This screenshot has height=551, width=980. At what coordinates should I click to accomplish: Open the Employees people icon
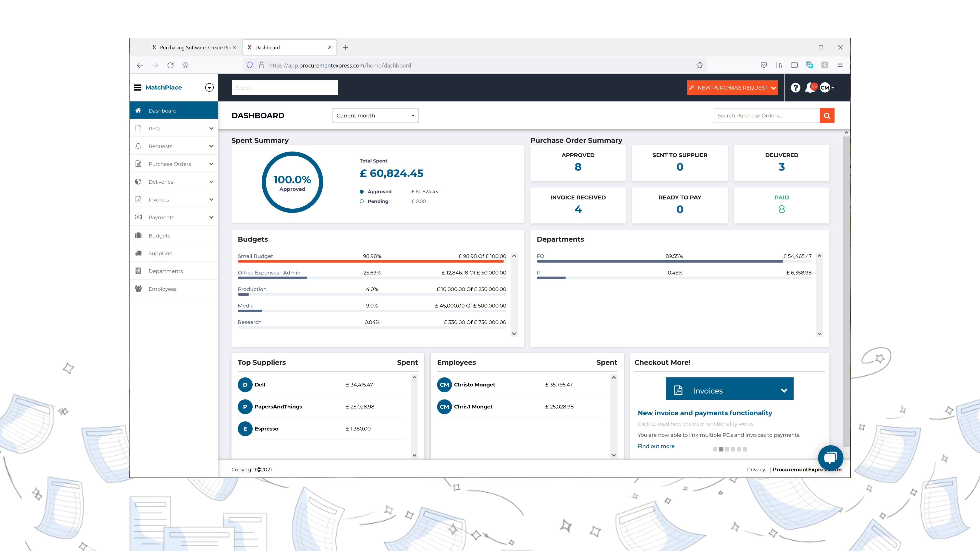point(139,289)
